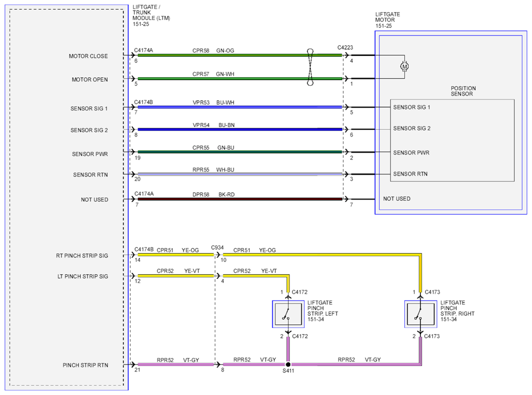Image resolution: width=532 pixels, height=395 pixels.
Task: Click the C4174A connector label at MOTOR CLOSE
Action: click(x=144, y=50)
